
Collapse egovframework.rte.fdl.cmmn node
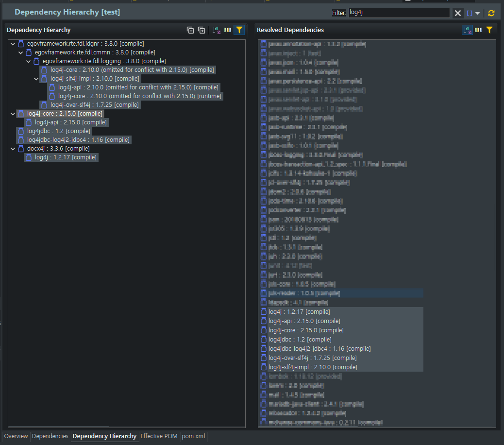pyautogui.click(x=20, y=52)
